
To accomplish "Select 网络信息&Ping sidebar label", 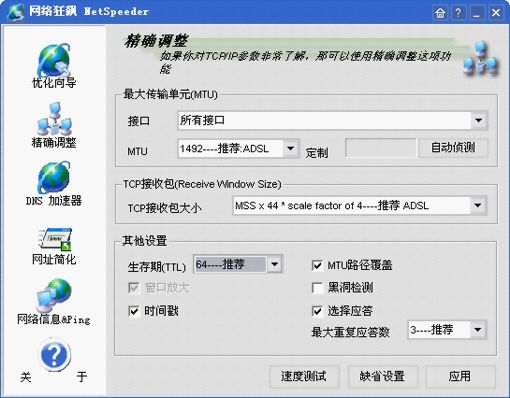I will point(54,319).
